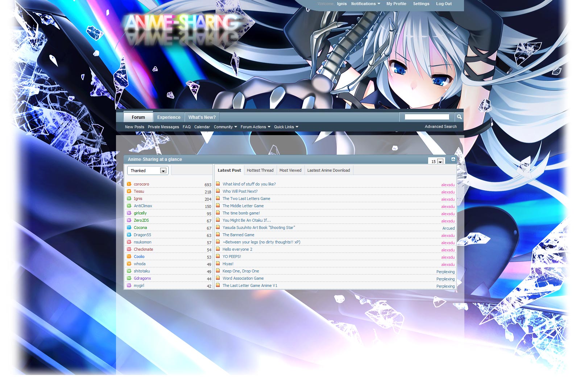This screenshot has height=392, width=580.
Task: Click post icon beside Who Will Post Next?
Action: click(218, 191)
